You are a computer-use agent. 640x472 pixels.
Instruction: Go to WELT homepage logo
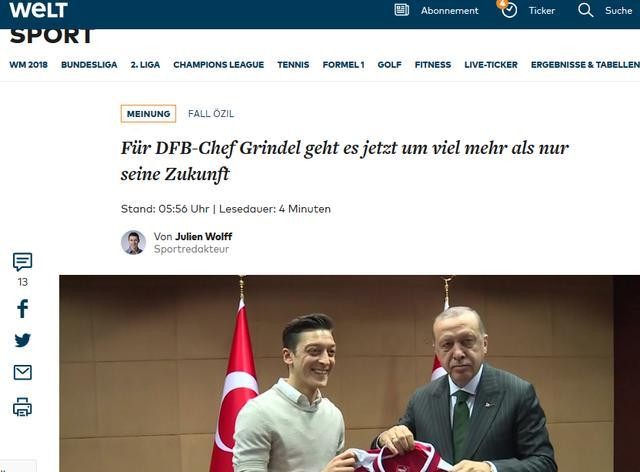38,10
